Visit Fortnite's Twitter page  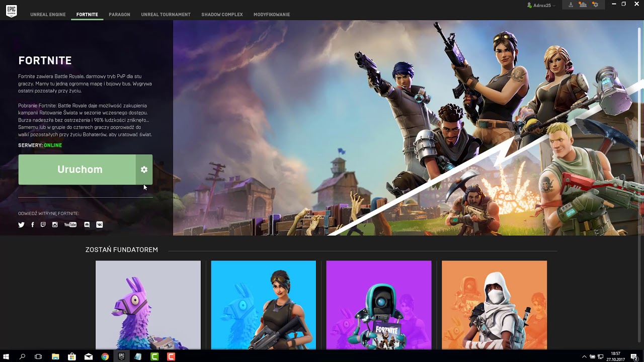tap(21, 225)
